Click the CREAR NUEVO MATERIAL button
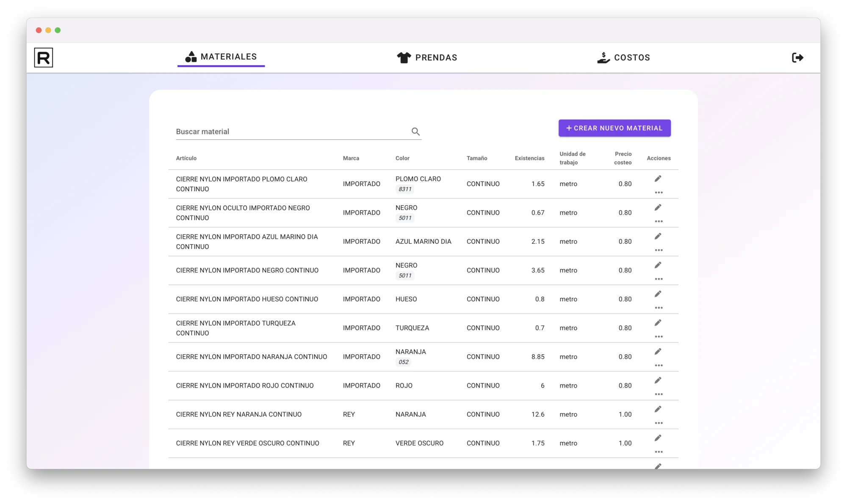Image resolution: width=847 pixels, height=504 pixels. tap(614, 128)
